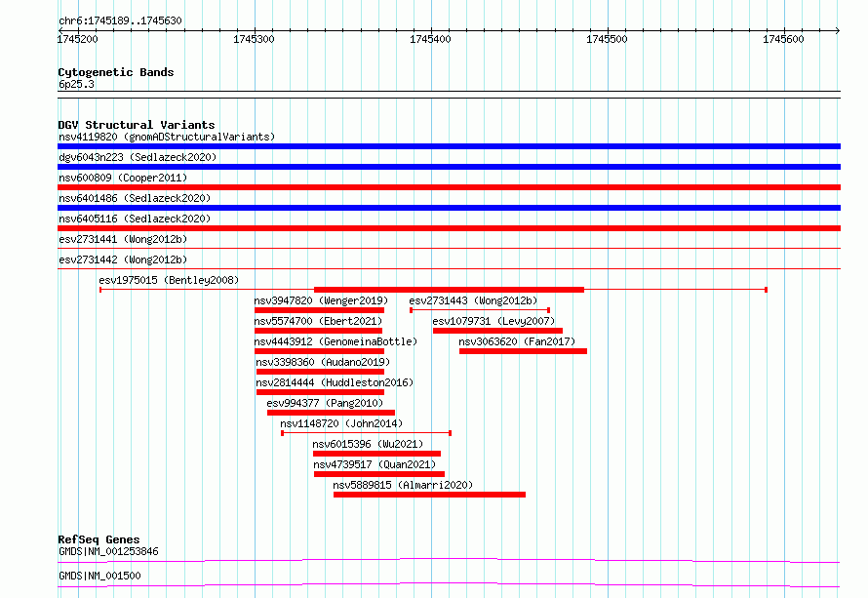Click the blue bar under nsv4119820
The image size is (868, 598).
pos(449,146)
